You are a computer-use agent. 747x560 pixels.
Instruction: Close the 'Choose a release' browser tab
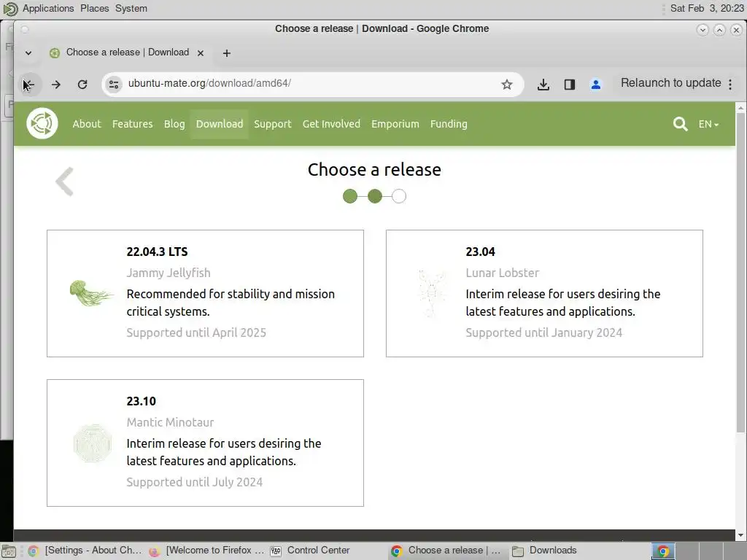pos(201,52)
